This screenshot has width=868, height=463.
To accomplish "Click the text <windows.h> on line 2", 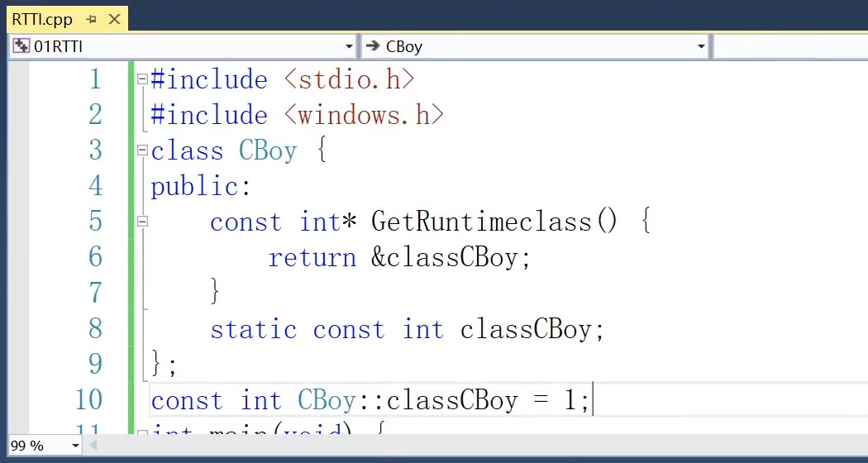I will 364,115.
